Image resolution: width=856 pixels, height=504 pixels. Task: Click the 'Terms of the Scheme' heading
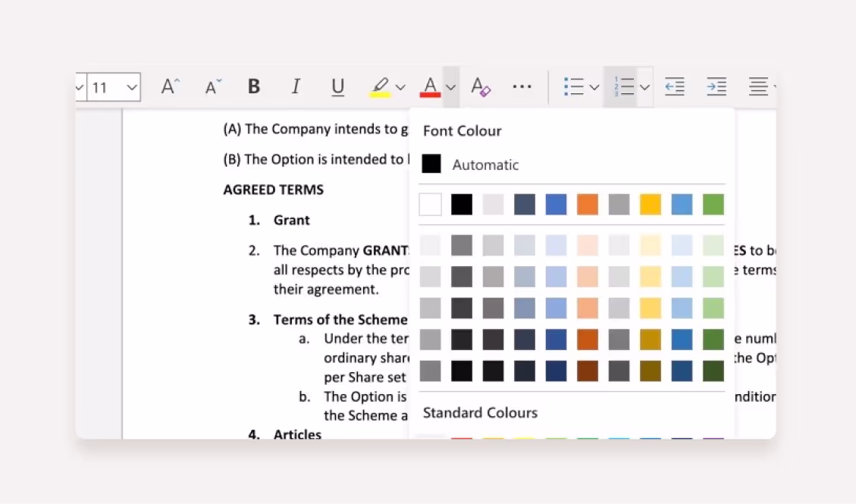340,320
